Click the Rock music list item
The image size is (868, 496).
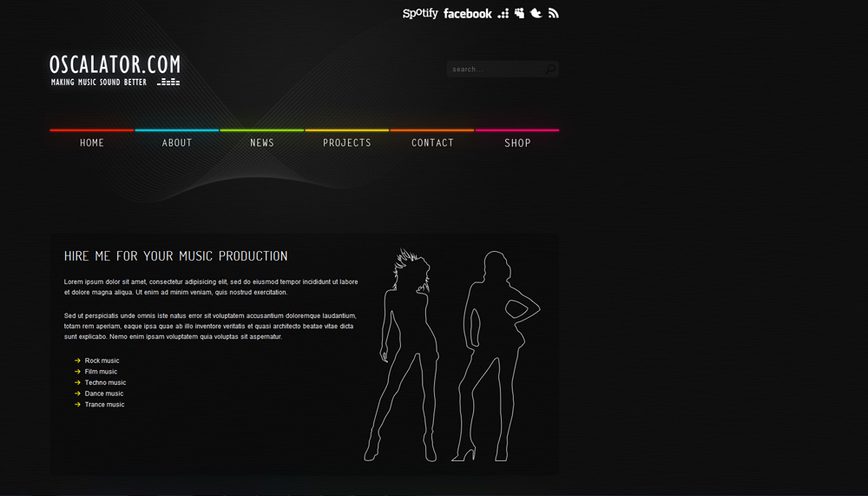[x=102, y=360]
